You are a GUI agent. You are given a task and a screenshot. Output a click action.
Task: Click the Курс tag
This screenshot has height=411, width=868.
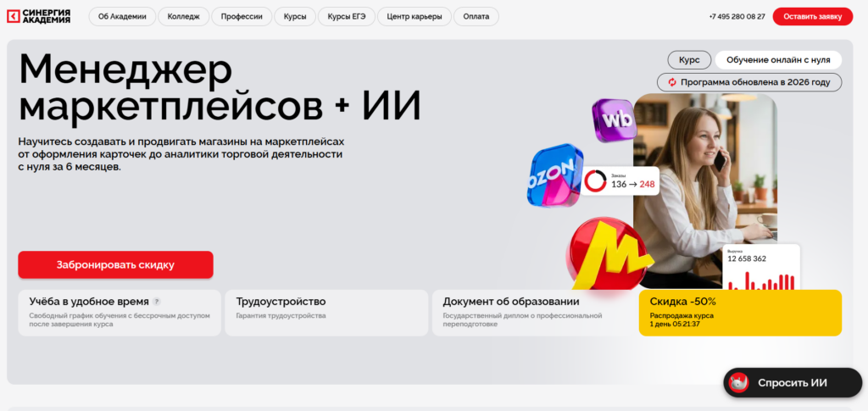coord(689,59)
